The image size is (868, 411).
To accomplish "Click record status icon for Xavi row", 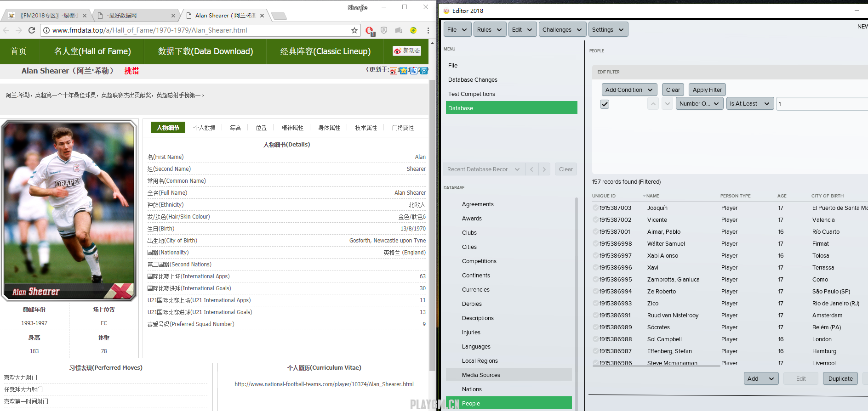I will [595, 268].
